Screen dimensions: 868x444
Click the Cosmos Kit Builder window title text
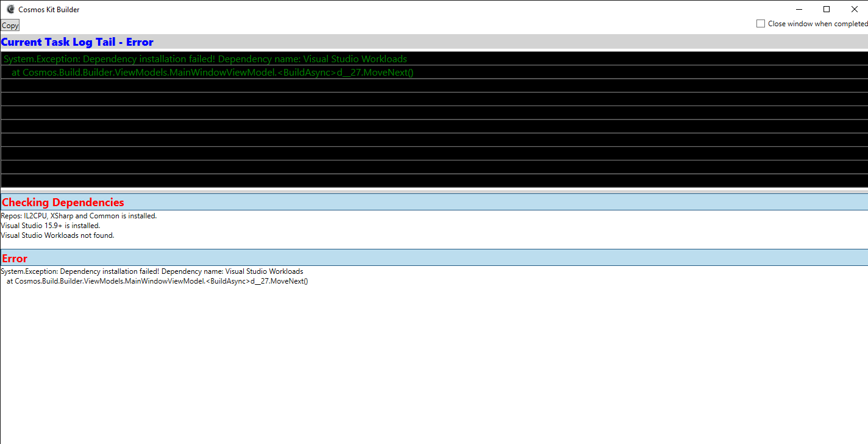point(49,9)
